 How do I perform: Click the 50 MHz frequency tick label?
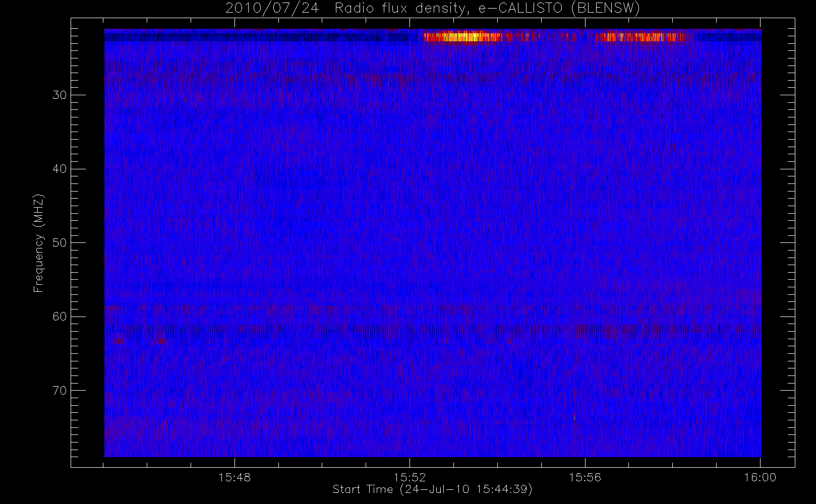pos(60,242)
